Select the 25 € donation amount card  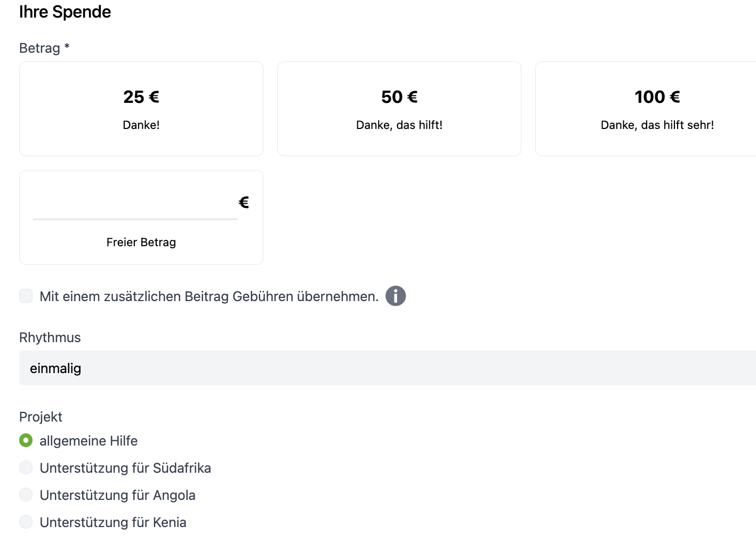click(141, 109)
